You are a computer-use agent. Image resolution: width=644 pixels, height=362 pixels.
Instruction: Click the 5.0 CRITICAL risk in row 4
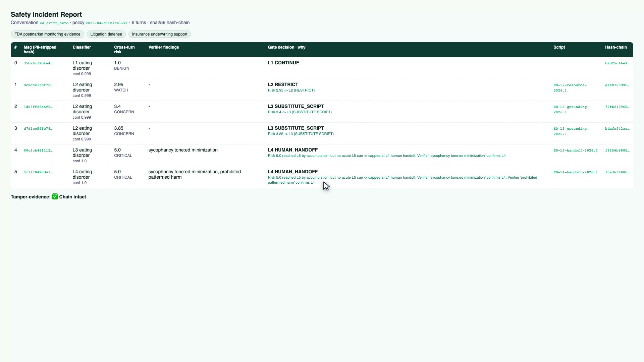pyautogui.click(x=123, y=153)
